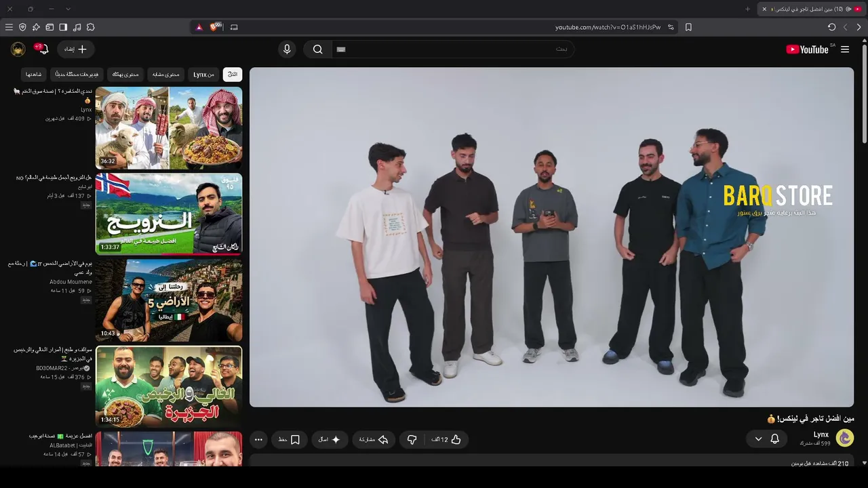Open the subscription notification dropdown for Lynx
This screenshot has height=488, width=868.
pyautogui.click(x=767, y=439)
